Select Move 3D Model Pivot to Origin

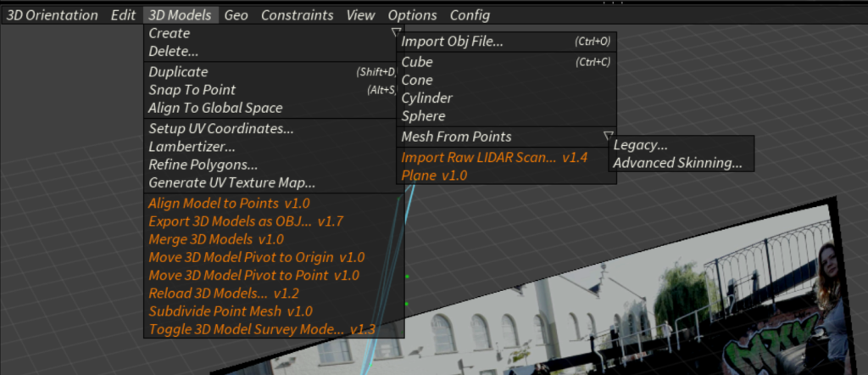pyautogui.click(x=274, y=257)
